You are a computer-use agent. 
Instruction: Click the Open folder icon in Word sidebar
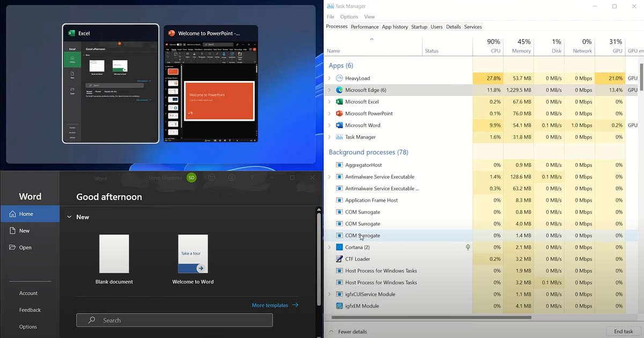pos(12,247)
